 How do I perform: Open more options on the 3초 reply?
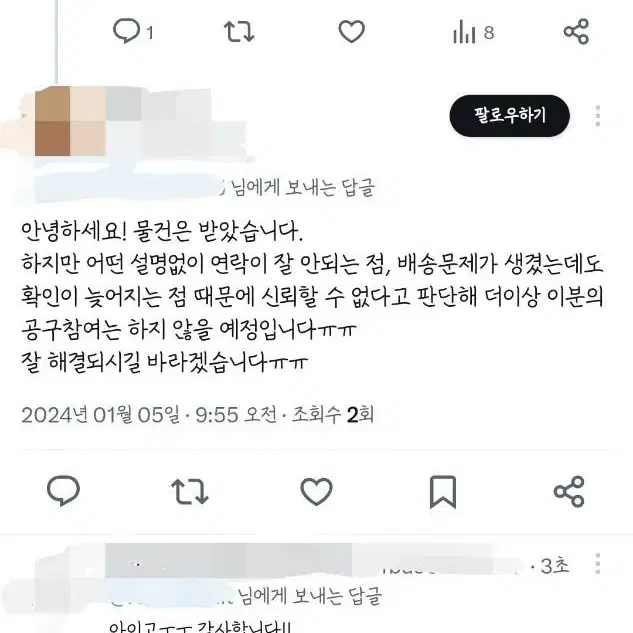pos(598,564)
